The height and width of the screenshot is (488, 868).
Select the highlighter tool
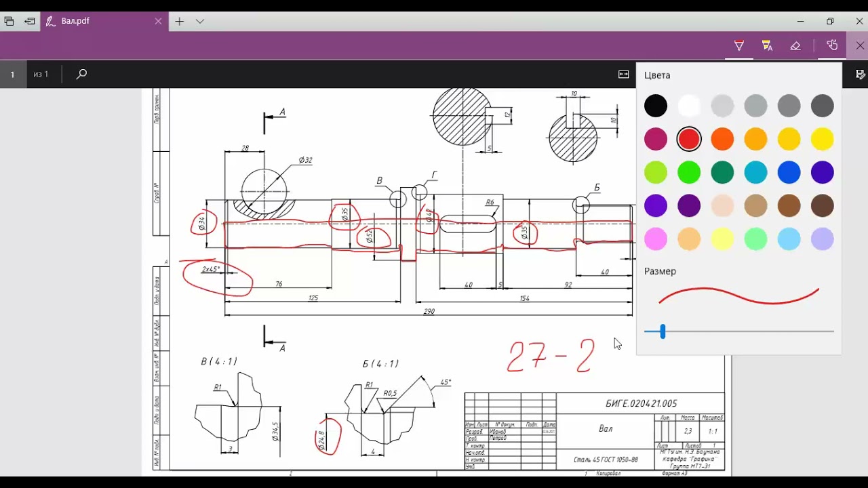(767, 45)
